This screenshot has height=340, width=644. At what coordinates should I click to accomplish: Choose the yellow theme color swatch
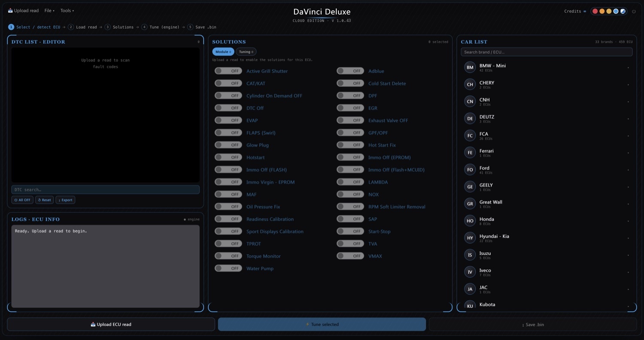pyautogui.click(x=609, y=11)
